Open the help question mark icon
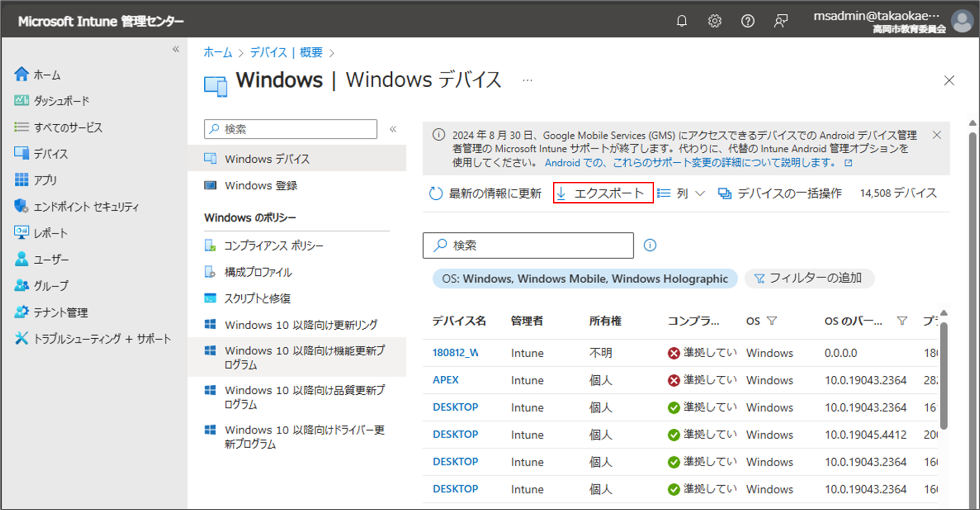This screenshot has width=980, height=510. click(x=748, y=21)
